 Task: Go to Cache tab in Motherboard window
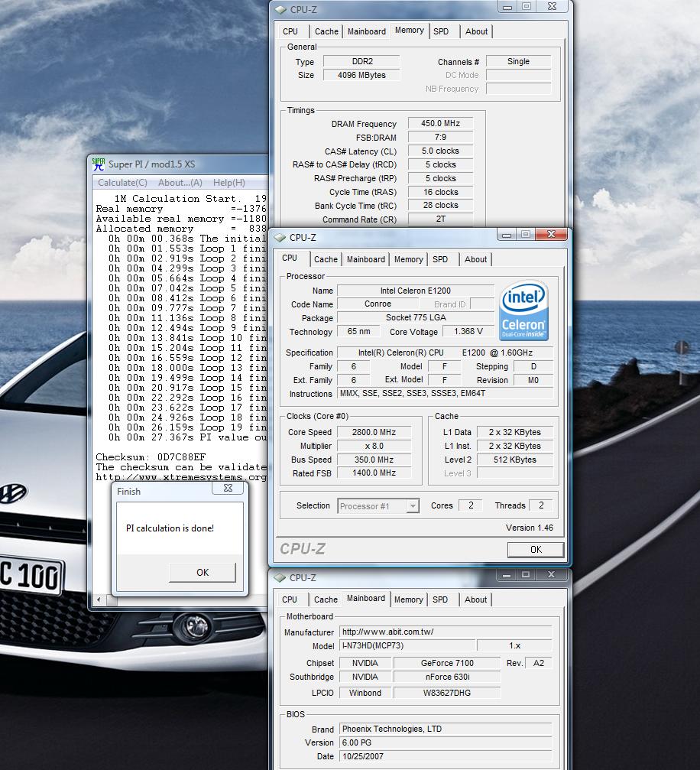coord(326,599)
